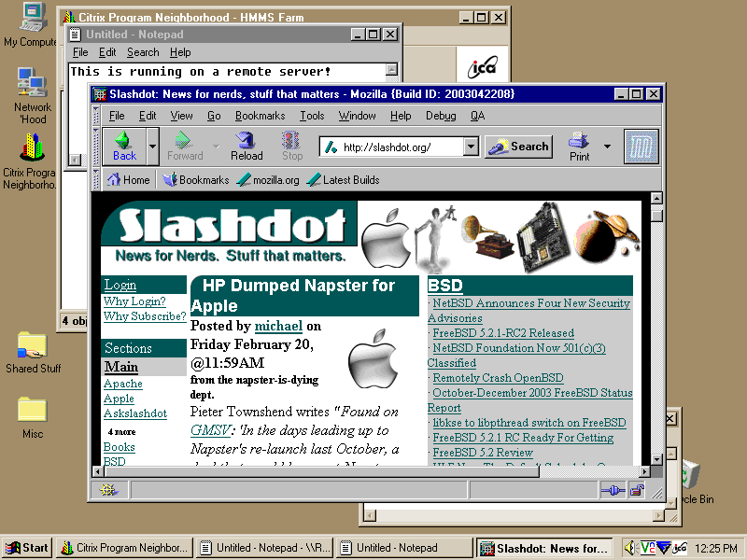The height and width of the screenshot is (560, 747).
Task: Open the mozilla.org bookmark
Action: (x=269, y=180)
